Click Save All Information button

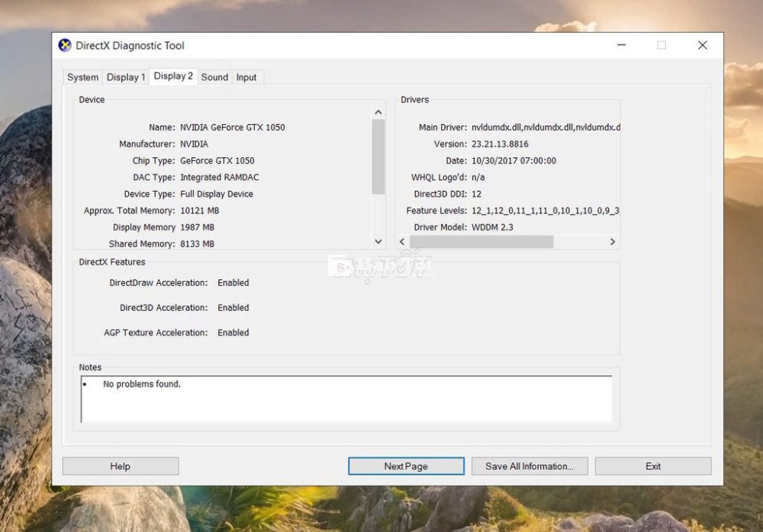tap(530, 466)
